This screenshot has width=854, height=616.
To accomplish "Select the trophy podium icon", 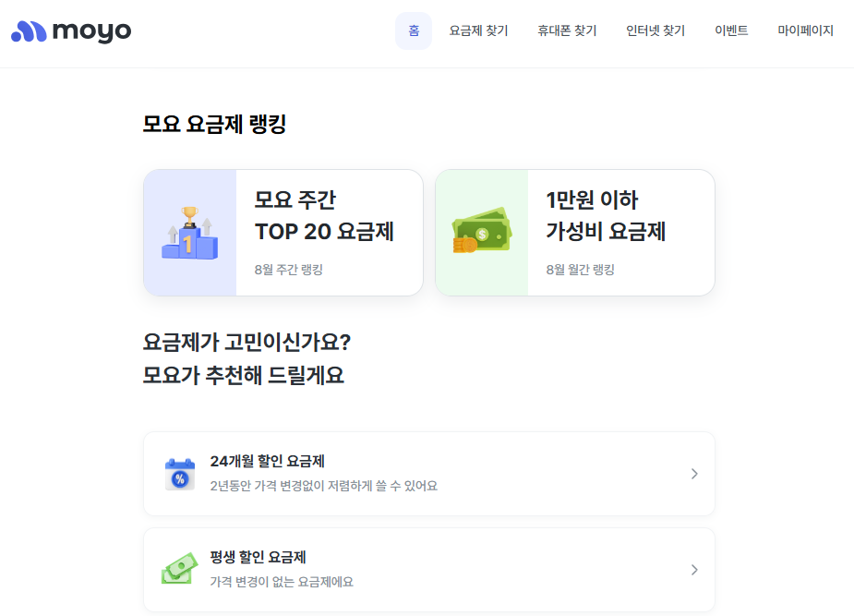I will coord(190,230).
